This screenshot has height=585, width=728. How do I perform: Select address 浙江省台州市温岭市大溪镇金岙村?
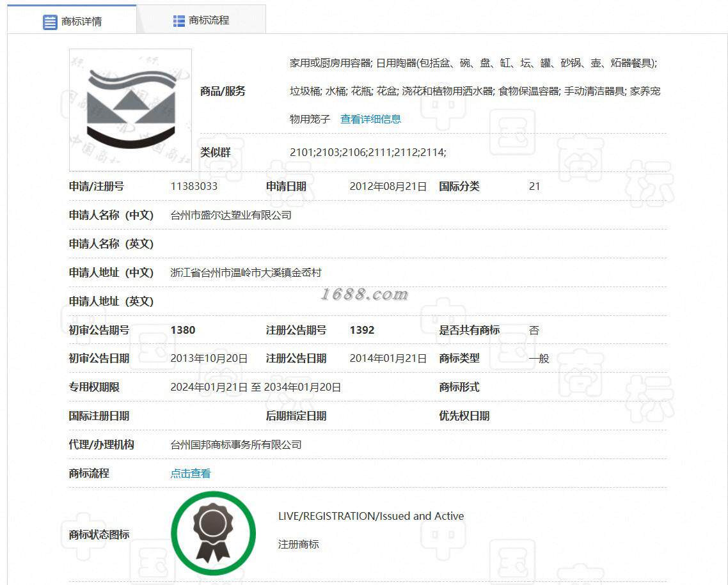coord(246,273)
